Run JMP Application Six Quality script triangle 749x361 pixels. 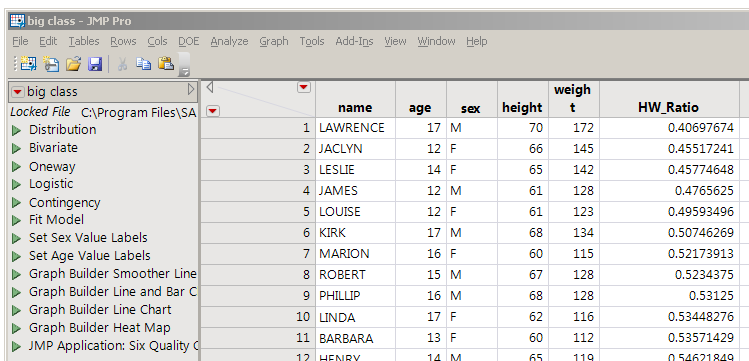coord(17,346)
